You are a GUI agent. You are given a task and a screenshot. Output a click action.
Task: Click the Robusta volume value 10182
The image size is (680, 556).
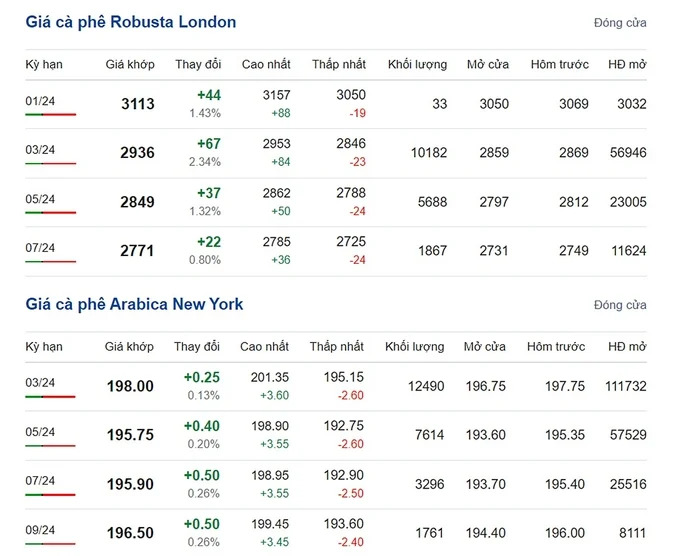[x=429, y=153]
